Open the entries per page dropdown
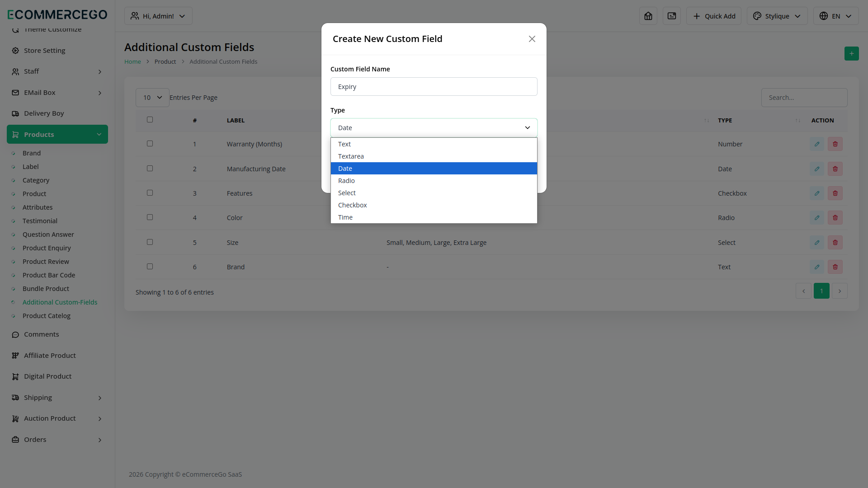This screenshot has height=488, width=868. 152,98
